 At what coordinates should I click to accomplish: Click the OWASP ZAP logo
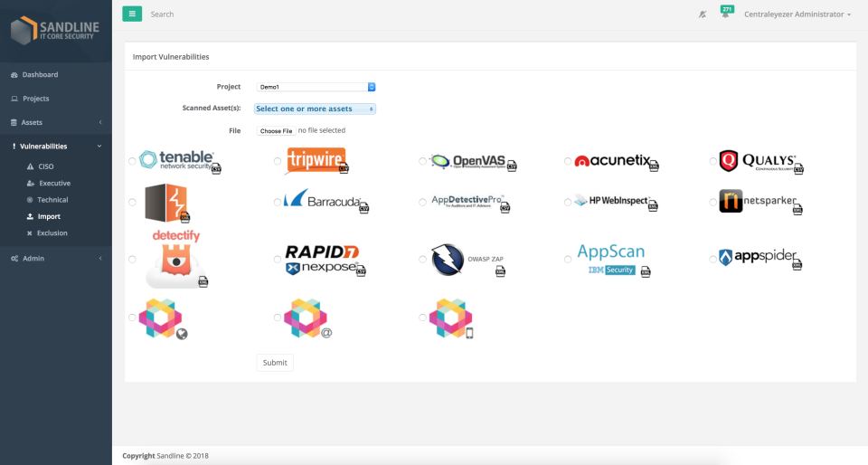point(469,260)
